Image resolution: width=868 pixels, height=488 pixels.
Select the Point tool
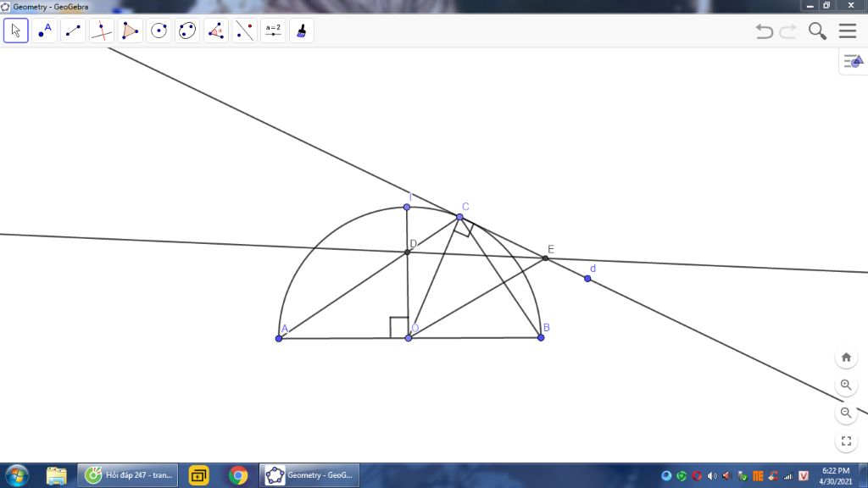click(x=44, y=30)
